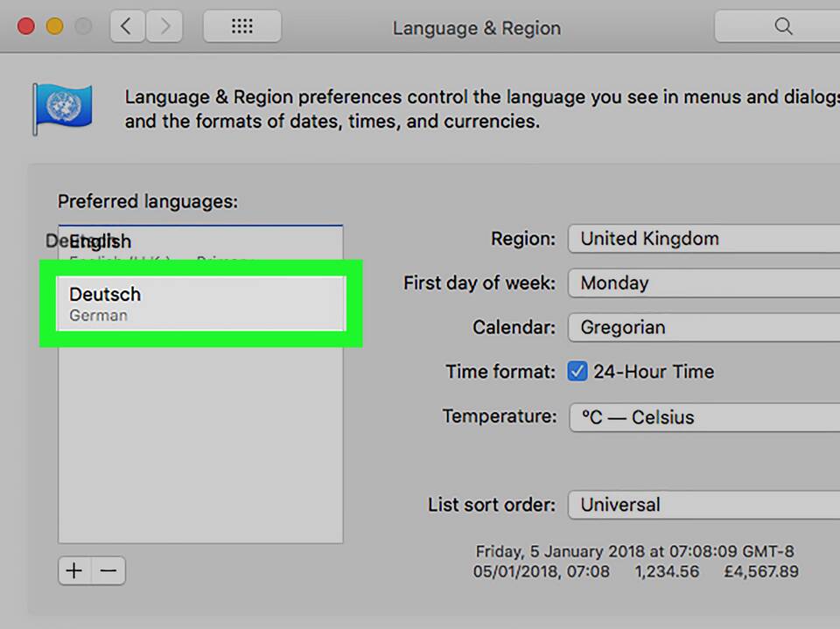Click the Language & Region window title
This screenshot has height=629, width=840.
(476, 28)
